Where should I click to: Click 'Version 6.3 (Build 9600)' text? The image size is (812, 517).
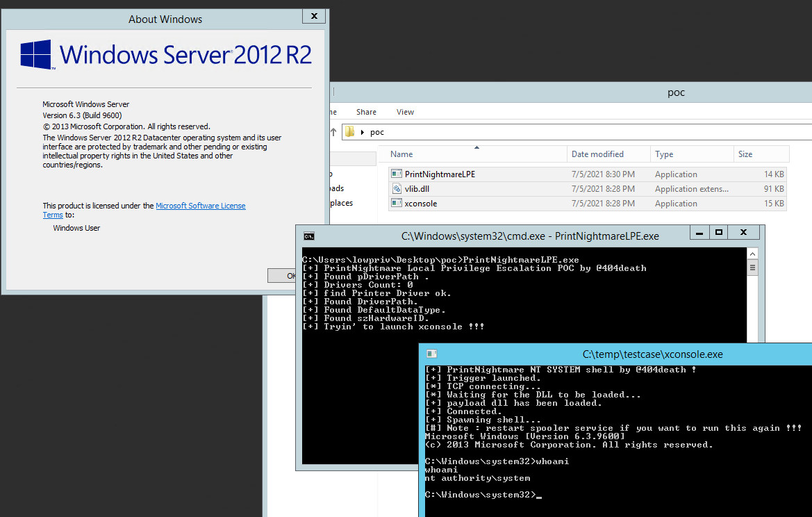[x=83, y=115]
